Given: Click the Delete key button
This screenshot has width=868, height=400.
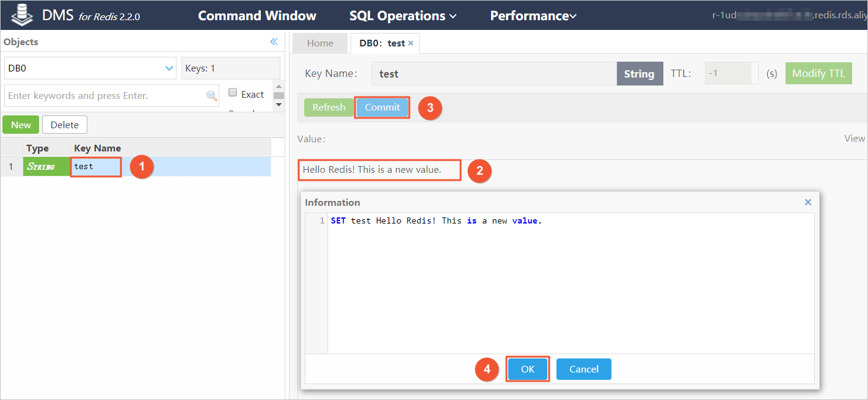Looking at the screenshot, I should tap(65, 125).
